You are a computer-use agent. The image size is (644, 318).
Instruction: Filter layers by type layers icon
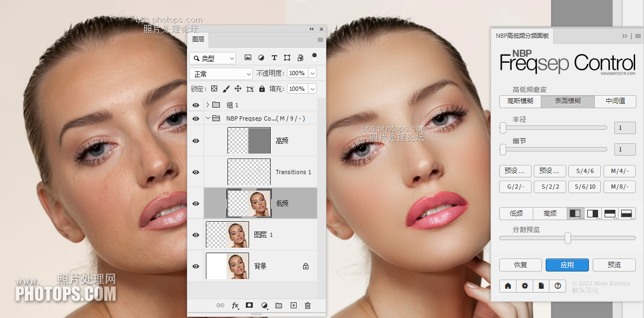click(x=274, y=57)
